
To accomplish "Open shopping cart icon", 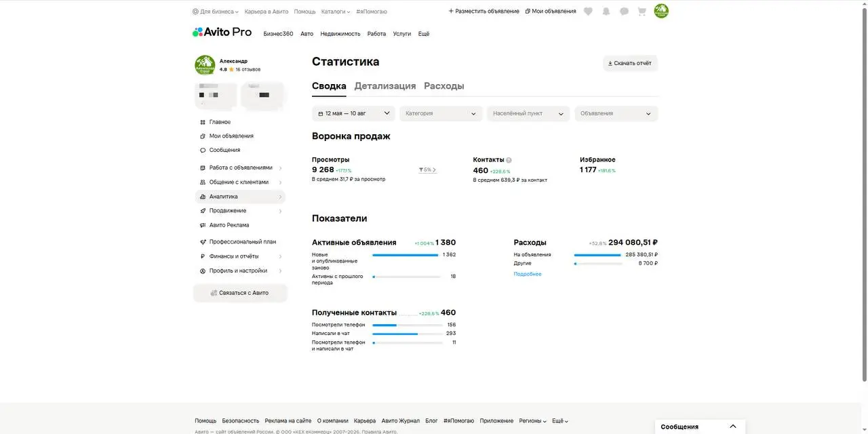I will pos(642,12).
